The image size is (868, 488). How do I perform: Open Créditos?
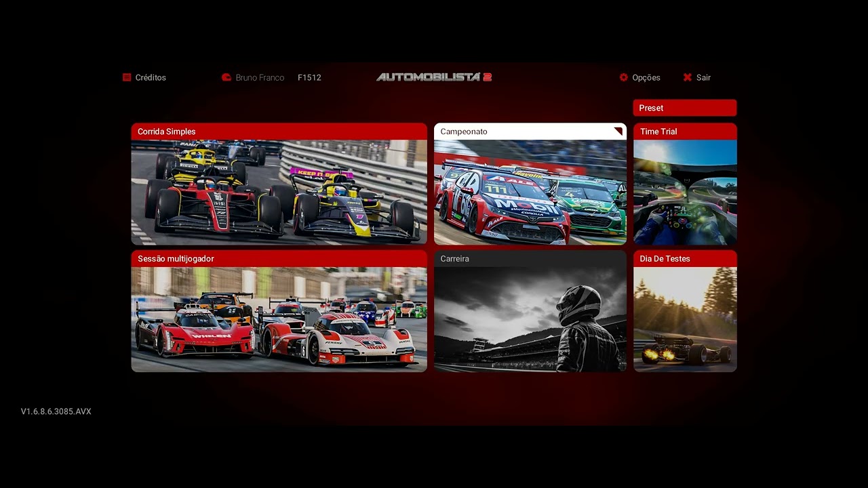tap(151, 77)
